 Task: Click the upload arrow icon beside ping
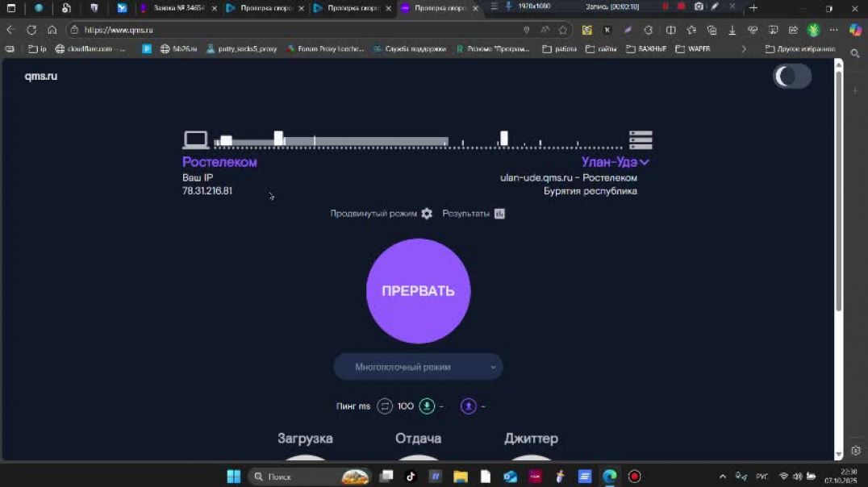coord(469,406)
